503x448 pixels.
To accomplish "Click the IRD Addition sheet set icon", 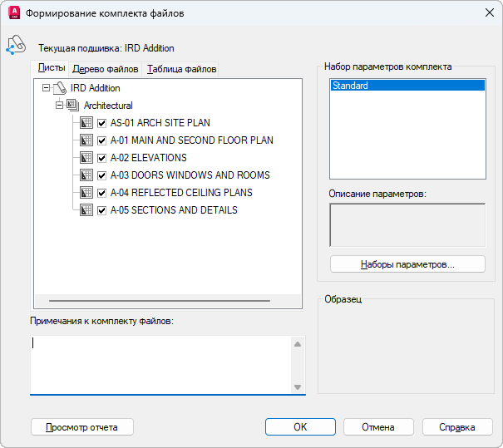I will (59, 88).
